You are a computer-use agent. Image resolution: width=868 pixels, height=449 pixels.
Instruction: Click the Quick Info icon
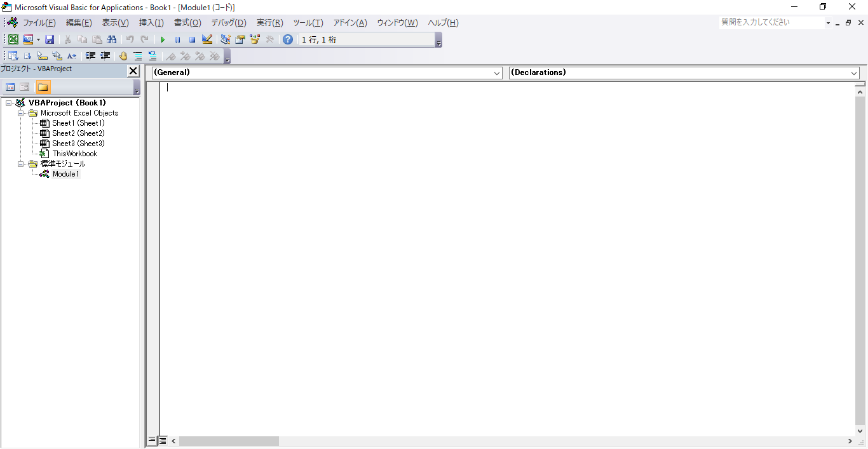coord(43,56)
